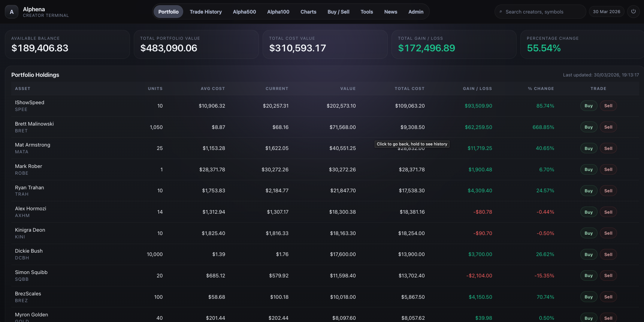644x322 pixels.
Task: Click the GAIN / LOSS column header
Action: [x=477, y=89]
